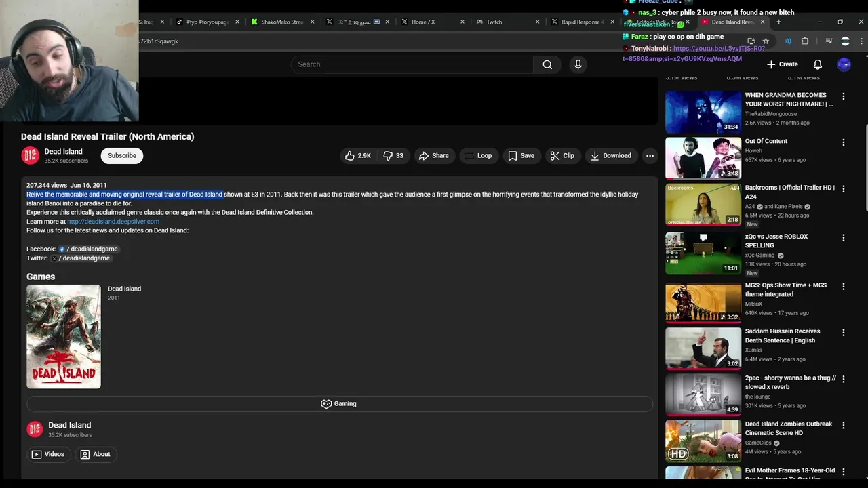Image resolution: width=868 pixels, height=488 pixels.
Task: Save video to a playlist
Action: pos(521,156)
